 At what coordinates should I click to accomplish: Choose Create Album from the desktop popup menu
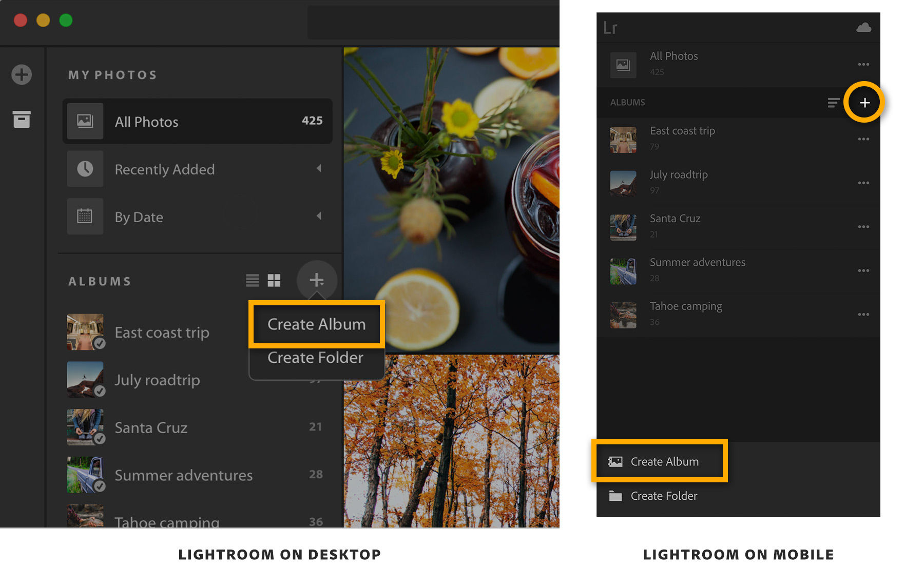(316, 324)
